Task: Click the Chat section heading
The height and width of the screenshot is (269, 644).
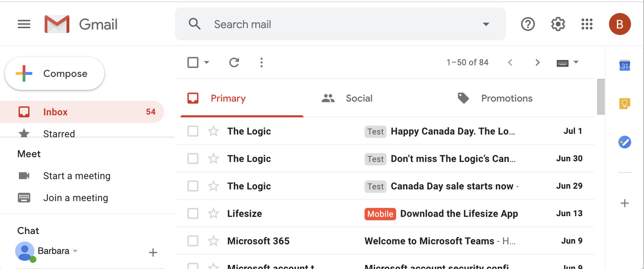Action: coord(28,231)
